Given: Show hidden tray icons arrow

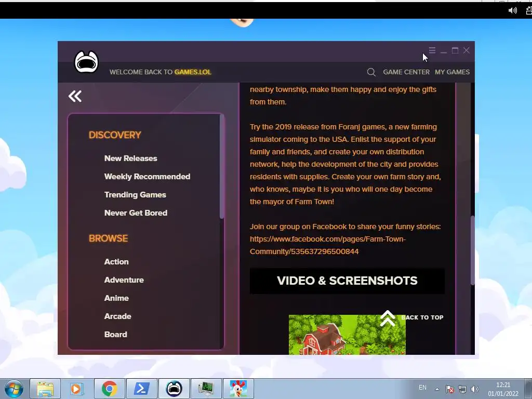Looking at the screenshot, I should click(x=437, y=389).
